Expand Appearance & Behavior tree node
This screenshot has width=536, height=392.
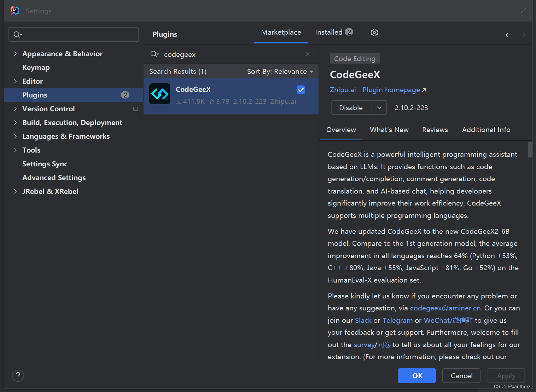15,54
